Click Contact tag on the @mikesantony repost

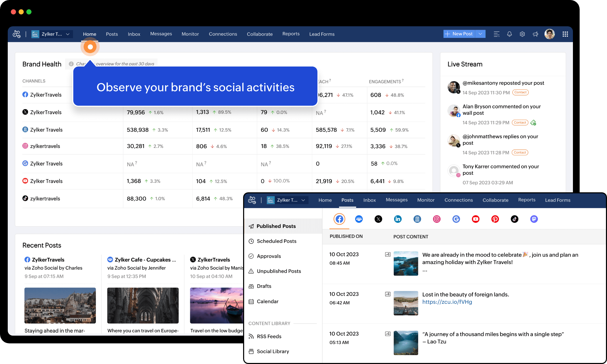point(520,92)
